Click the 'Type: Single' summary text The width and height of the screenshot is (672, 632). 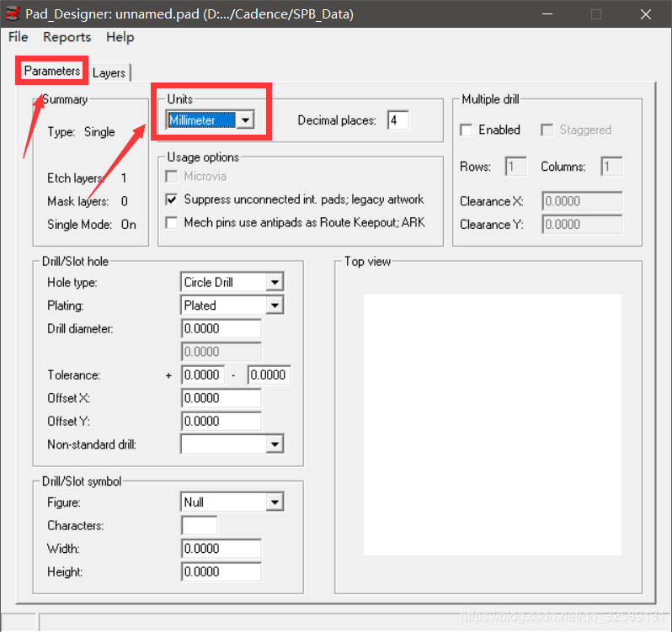81,132
